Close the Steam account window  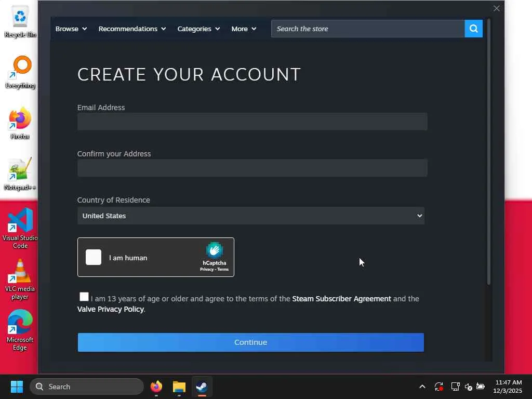coord(496,8)
